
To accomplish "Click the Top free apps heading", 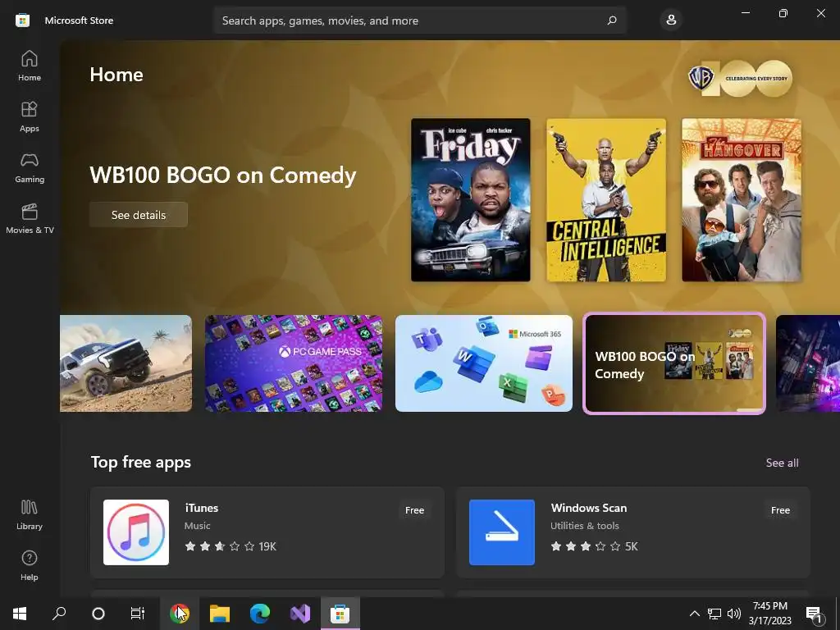I will point(141,463).
